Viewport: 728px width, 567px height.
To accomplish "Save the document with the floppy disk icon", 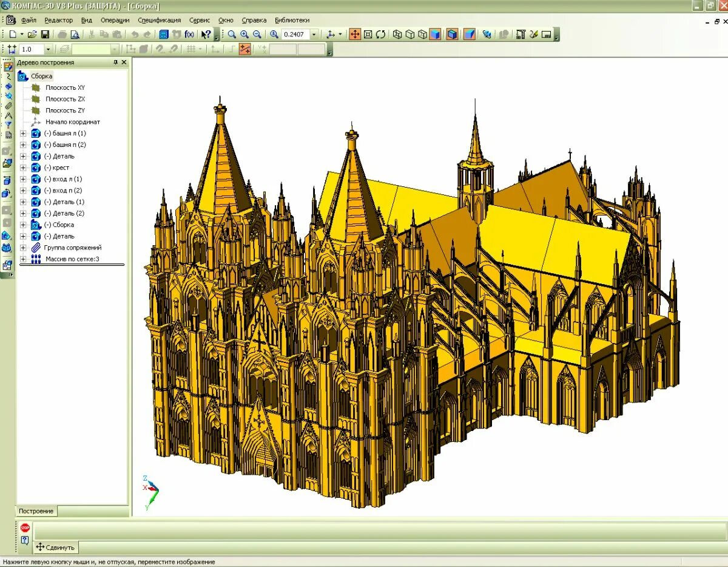I will (45, 35).
